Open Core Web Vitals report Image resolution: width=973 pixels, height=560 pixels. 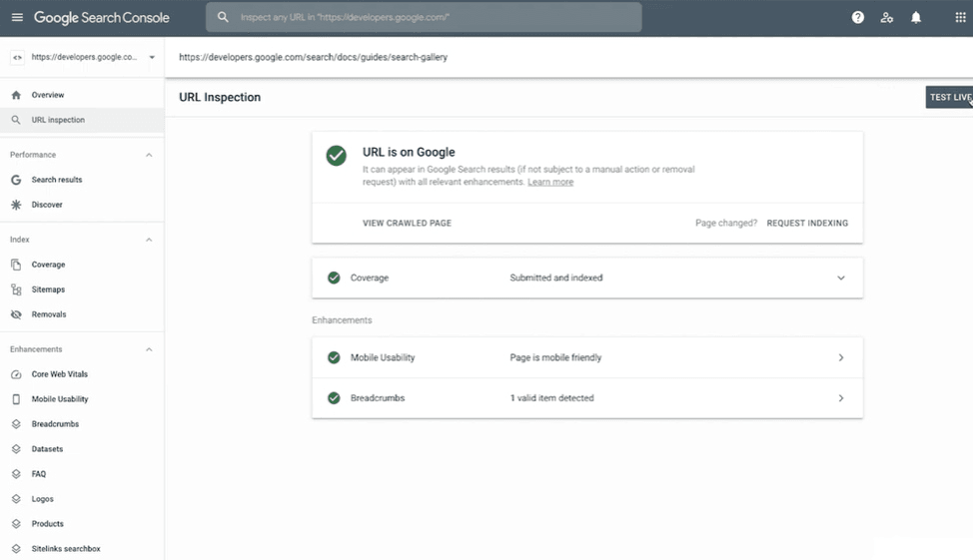tap(59, 374)
